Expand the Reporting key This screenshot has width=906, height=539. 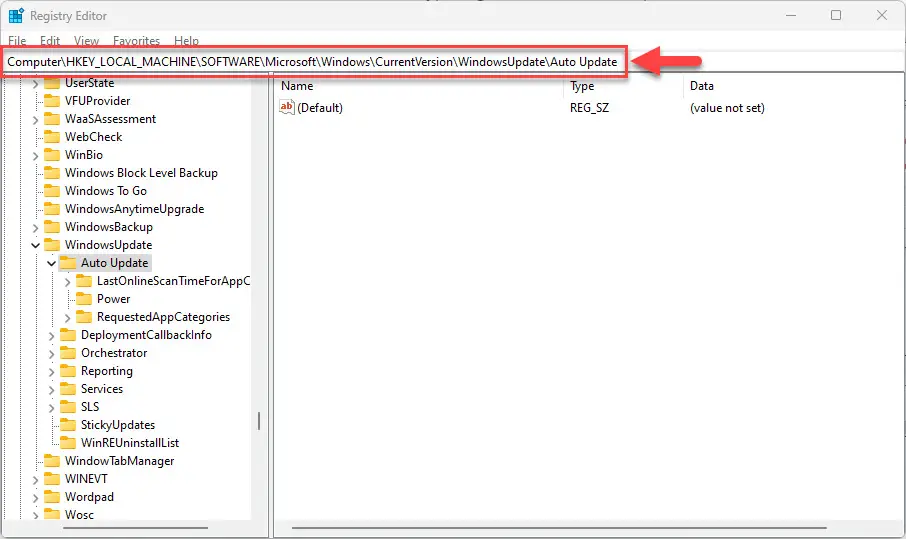(51, 372)
